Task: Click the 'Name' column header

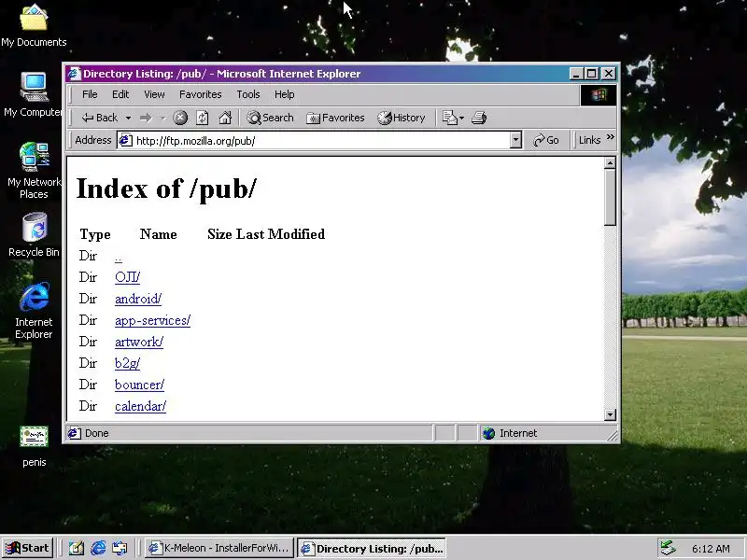Action: coord(158,234)
